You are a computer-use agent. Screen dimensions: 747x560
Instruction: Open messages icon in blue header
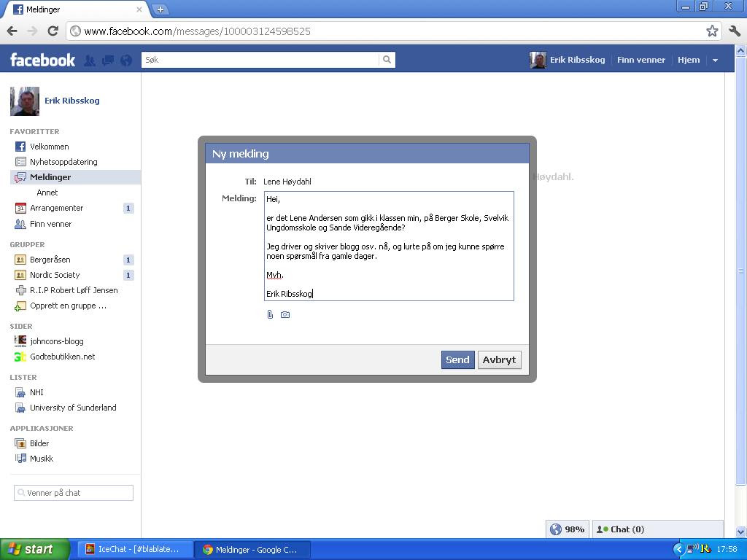pos(108,60)
